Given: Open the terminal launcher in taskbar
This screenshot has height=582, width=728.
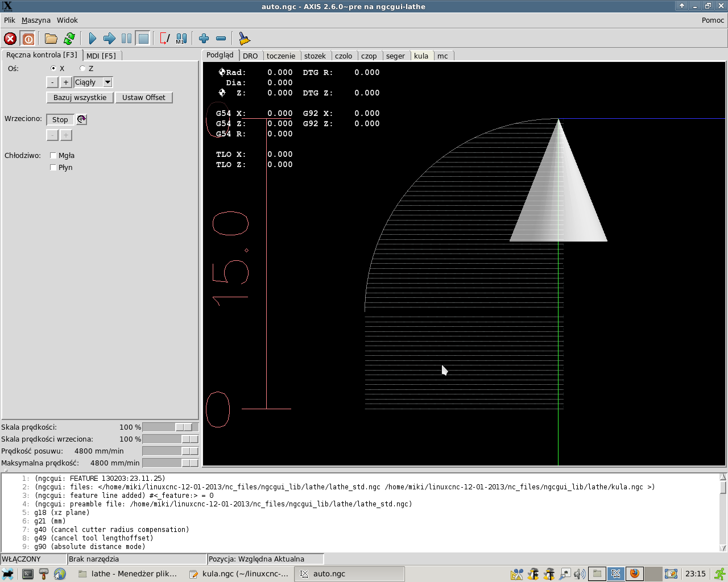Looking at the screenshot, I should point(28,574).
